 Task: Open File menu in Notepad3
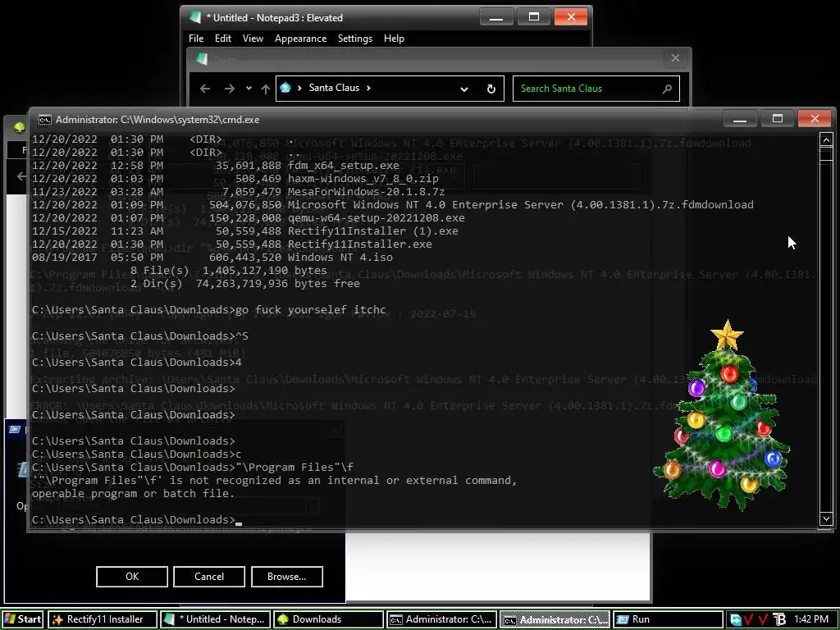(x=196, y=39)
